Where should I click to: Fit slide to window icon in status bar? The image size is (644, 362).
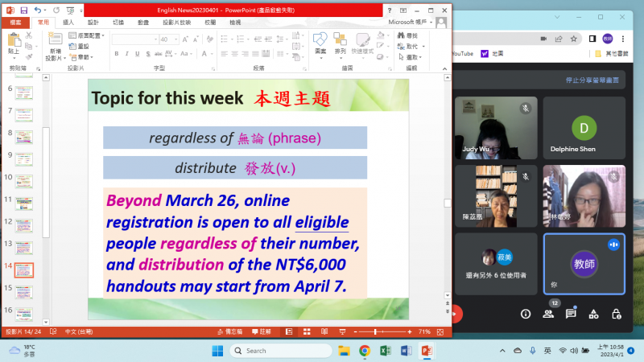pos(440,331)
